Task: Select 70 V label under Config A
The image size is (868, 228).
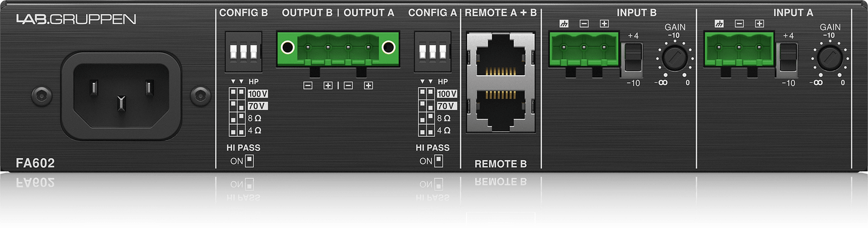Action: tap(446, 106)
